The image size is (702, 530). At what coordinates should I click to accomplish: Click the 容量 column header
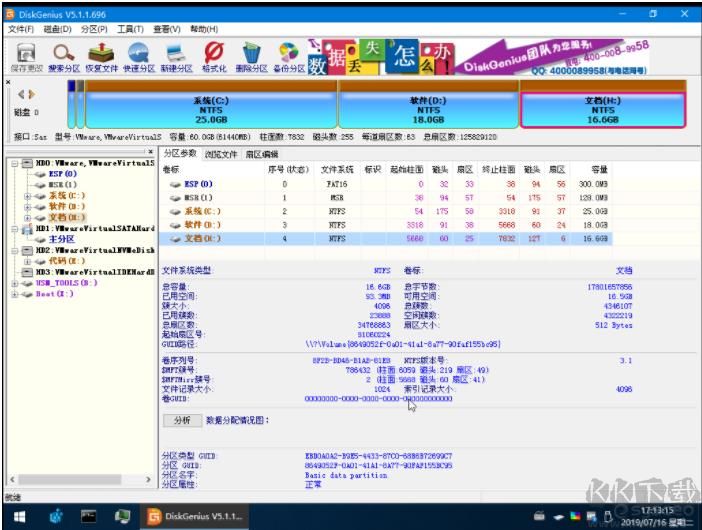coord(599,170)
